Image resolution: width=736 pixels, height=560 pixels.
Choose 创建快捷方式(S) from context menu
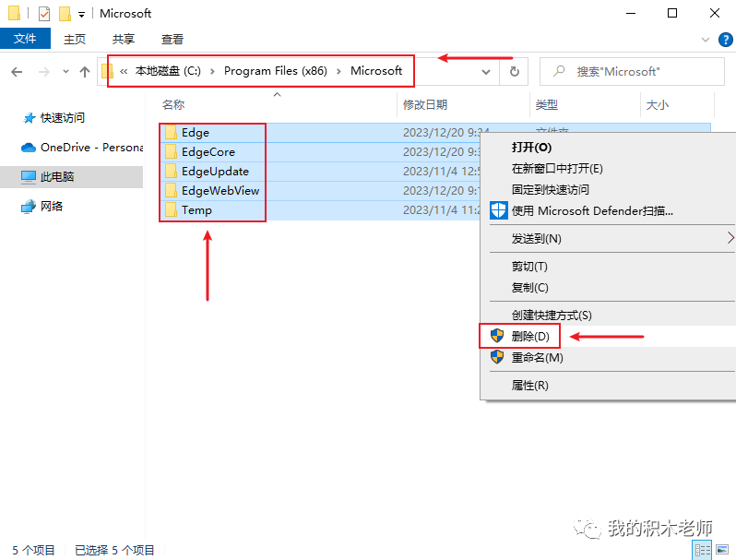pos(552,315)
